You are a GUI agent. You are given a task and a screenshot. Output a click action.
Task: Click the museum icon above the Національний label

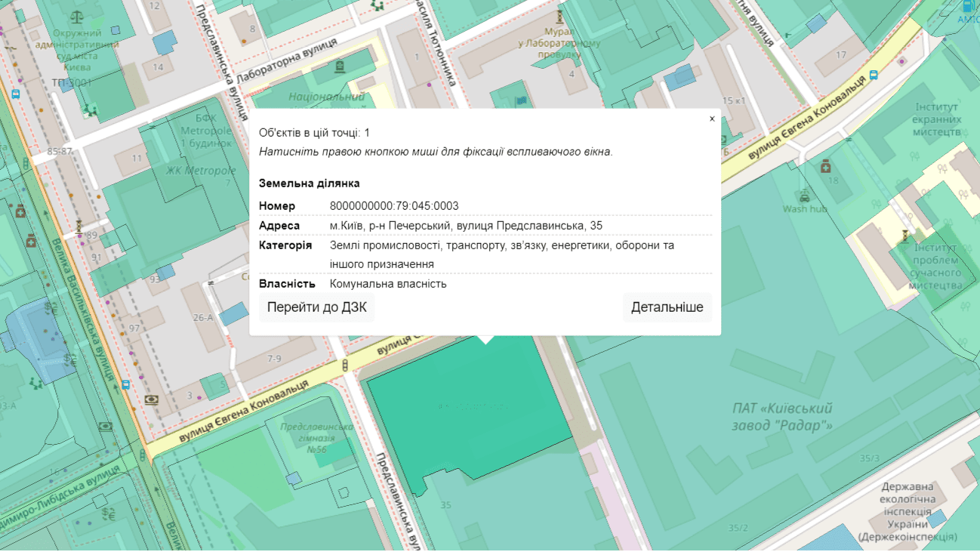pyautogui.click(x=339, y=67)
